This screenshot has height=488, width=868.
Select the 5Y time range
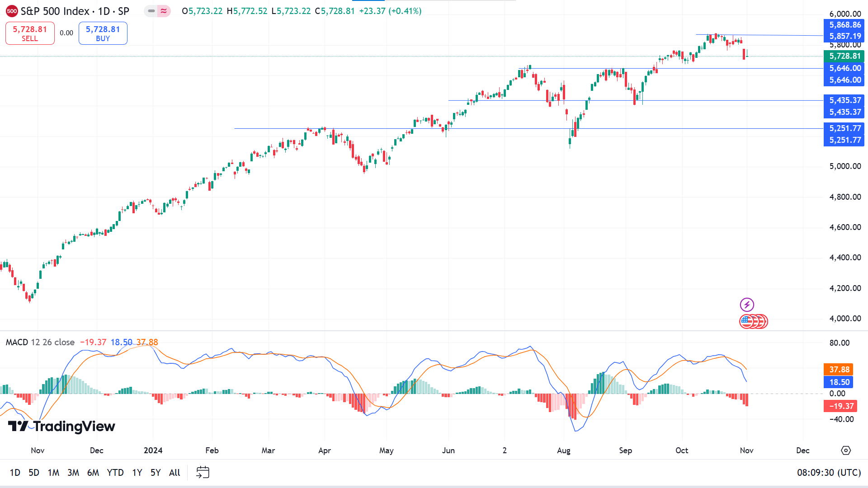pyautogui.click(x=156, y=473)
